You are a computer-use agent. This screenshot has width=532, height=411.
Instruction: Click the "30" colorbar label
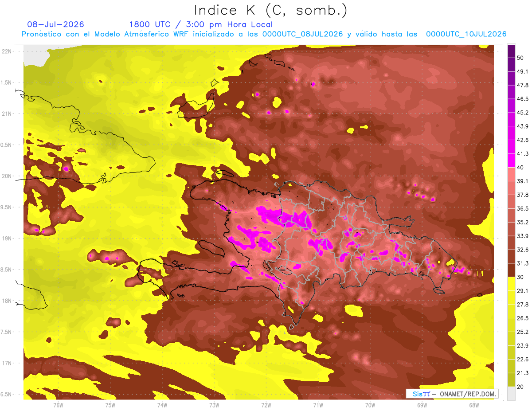521,277
